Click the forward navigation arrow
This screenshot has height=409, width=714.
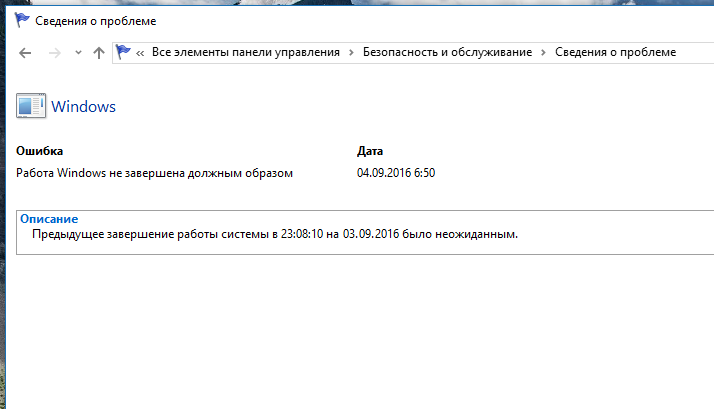point(55,53)
